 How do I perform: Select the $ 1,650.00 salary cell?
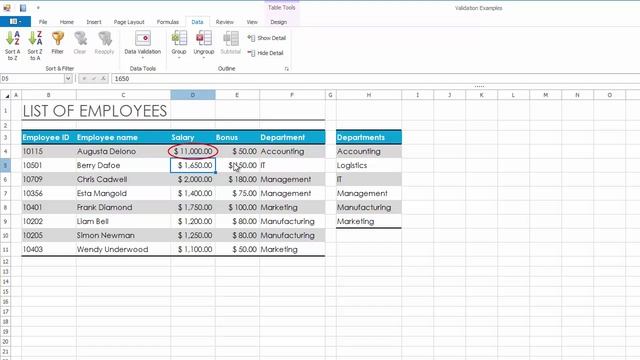pos(193,165)
